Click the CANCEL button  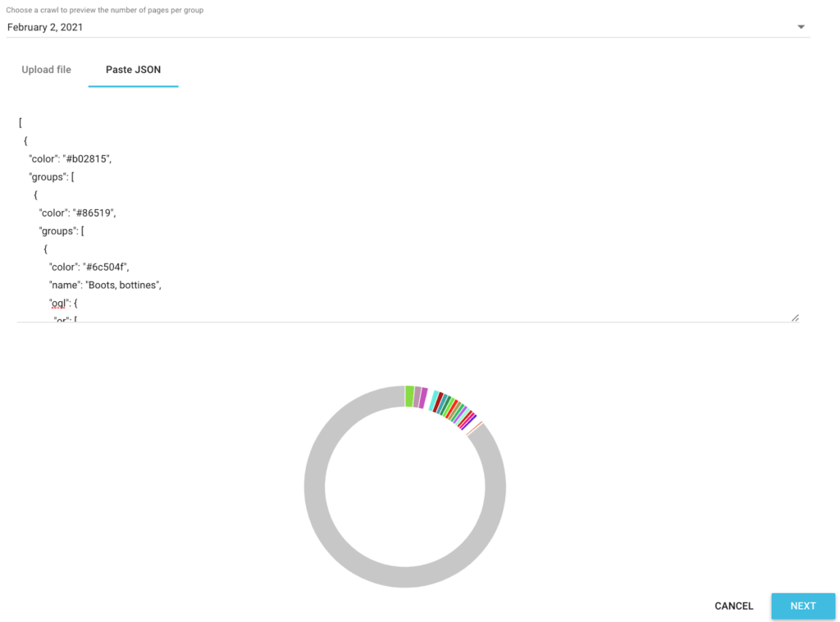coord(733,606)
